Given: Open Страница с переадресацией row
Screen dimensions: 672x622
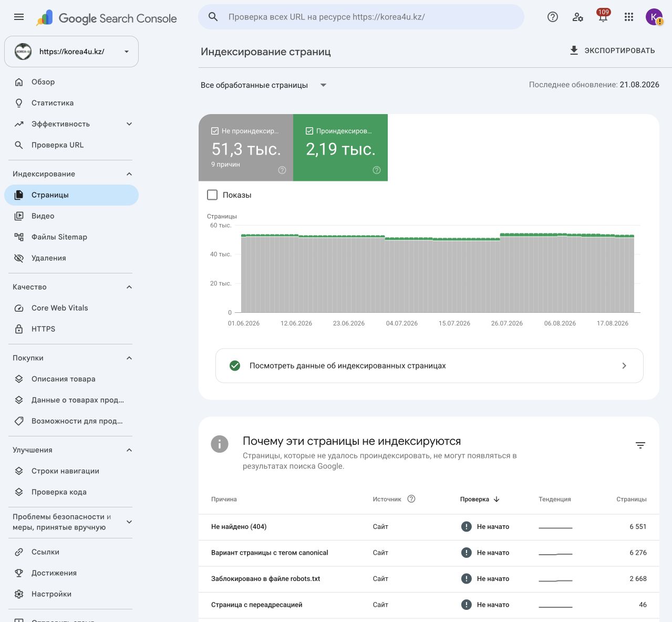Looking at the screenshot, I should point(429,605).
